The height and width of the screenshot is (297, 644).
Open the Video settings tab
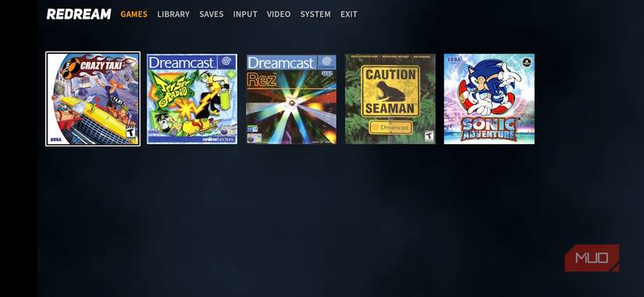(x=279, y=14)
